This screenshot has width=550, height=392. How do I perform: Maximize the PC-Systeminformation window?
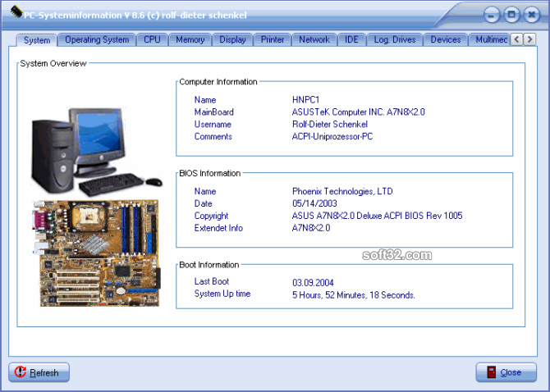click(511, 15)
